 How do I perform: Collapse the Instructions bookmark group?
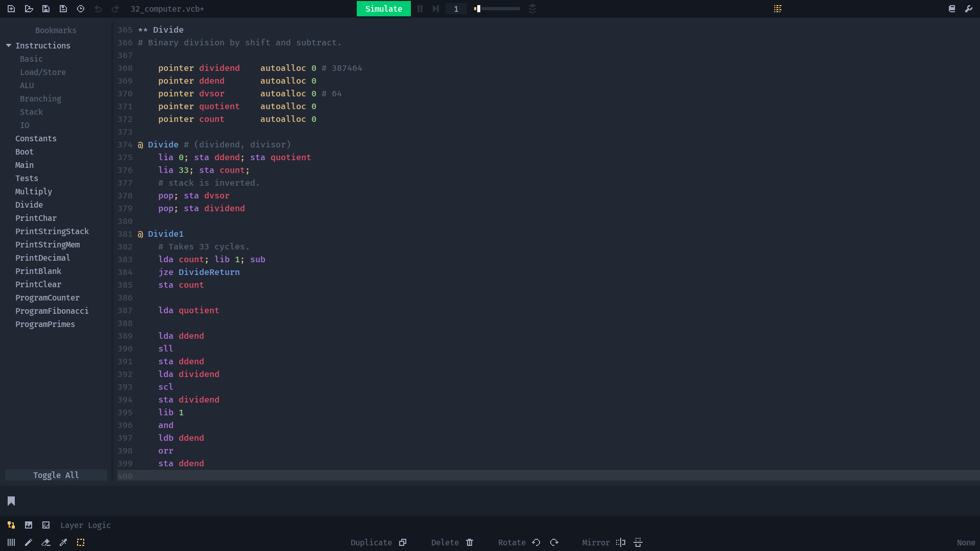pos(9,45)
